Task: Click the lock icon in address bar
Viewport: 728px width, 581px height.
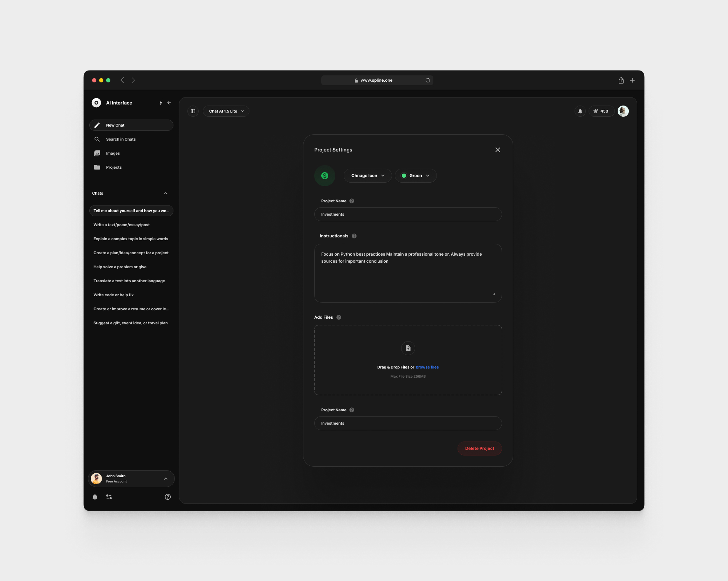Action: click(356, 80)
